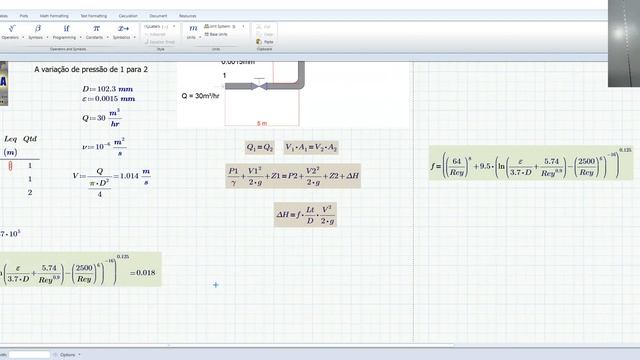640x360 pixels.
Task: Switch to the Document tab
Action: tap(158, 16)
